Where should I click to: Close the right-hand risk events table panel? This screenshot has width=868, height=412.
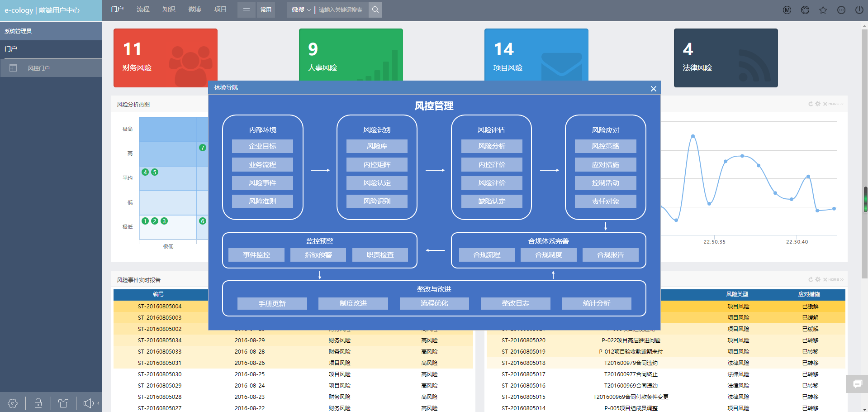coord(825,279)
